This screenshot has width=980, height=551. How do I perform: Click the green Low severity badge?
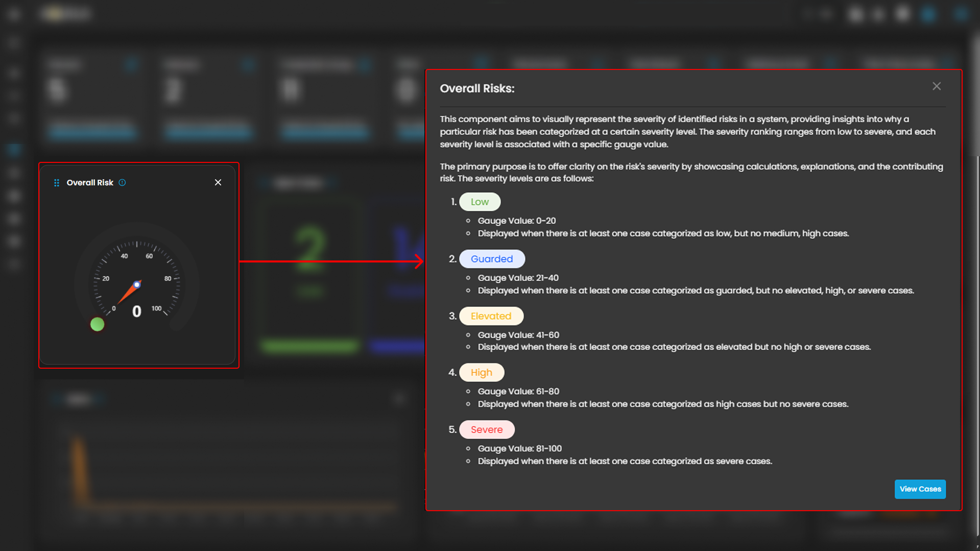[480, 202]
